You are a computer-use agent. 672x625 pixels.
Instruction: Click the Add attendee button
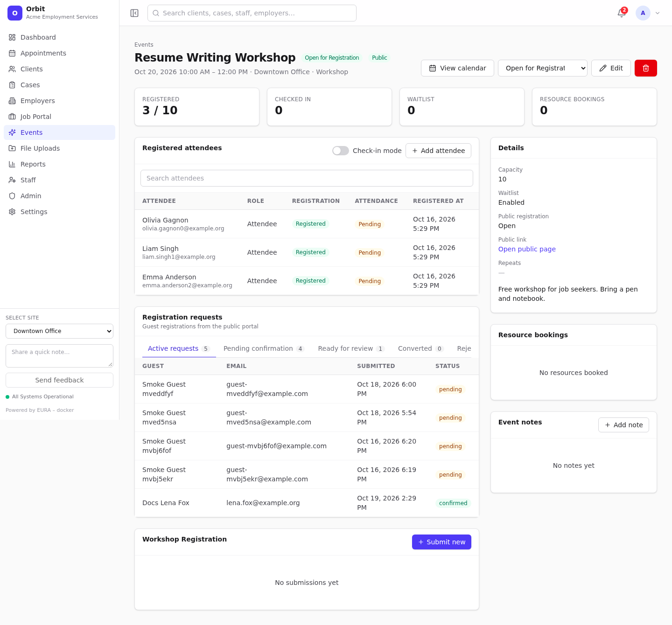438,151
